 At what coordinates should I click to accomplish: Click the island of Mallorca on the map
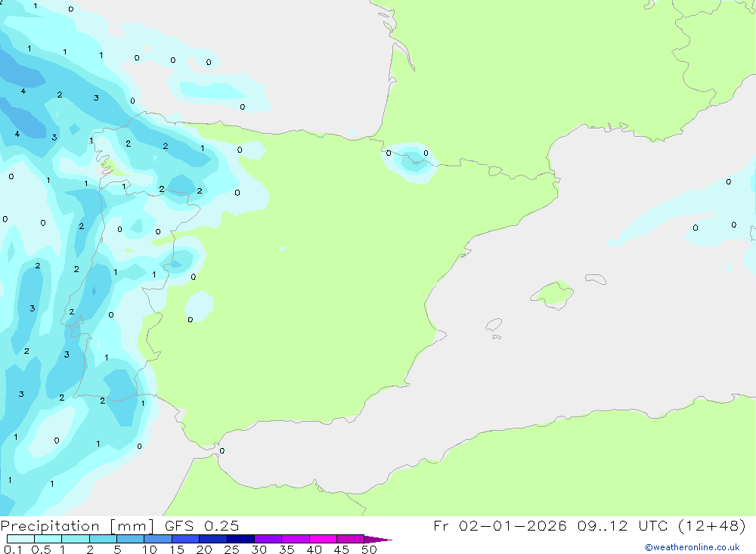[x=553, y=294]
